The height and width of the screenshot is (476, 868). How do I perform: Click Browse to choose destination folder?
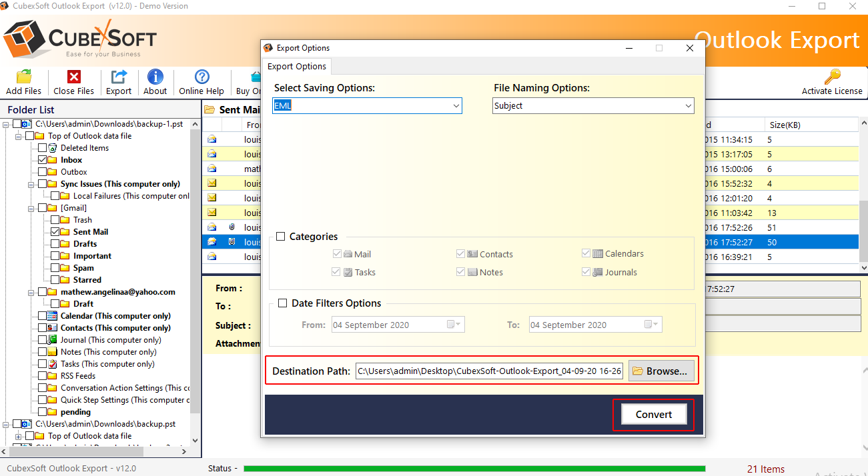[661, 371]
